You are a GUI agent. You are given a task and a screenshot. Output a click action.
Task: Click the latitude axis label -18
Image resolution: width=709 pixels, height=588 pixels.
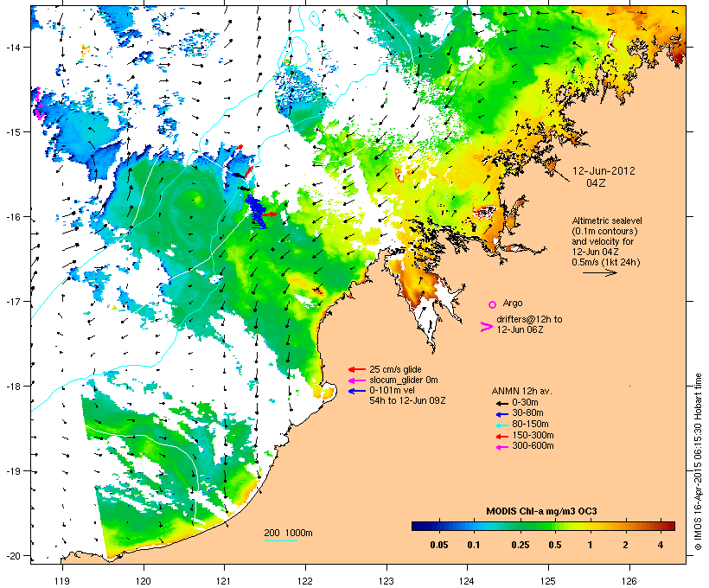point(12,387)
